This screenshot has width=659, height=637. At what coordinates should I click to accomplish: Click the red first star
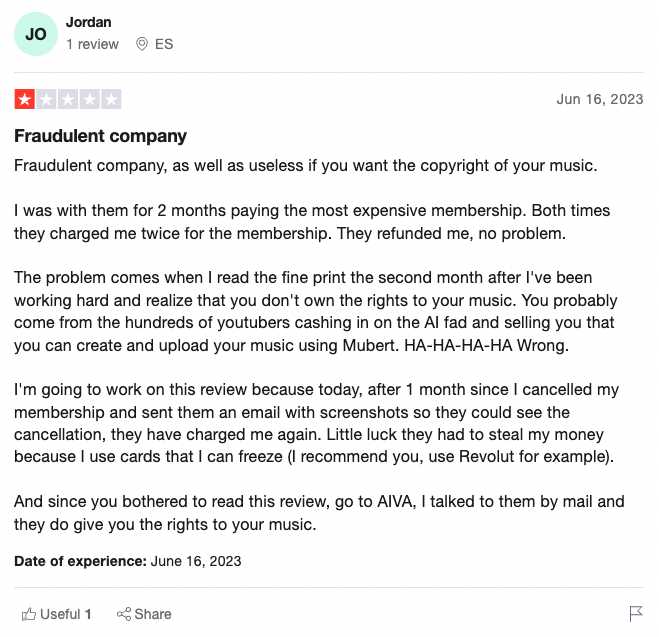tap(25, 99)
